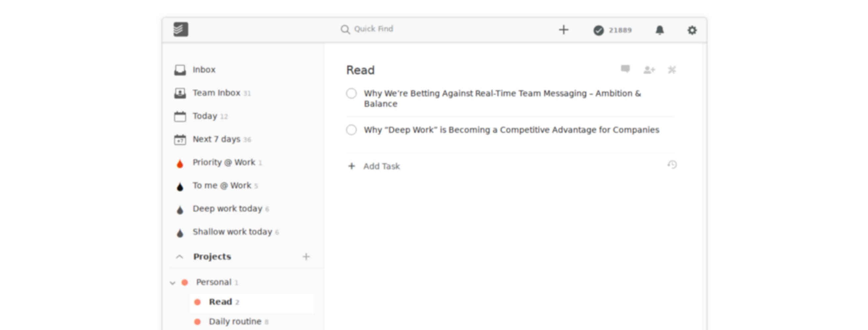
Task: View completed tasks history icon
Action: tap(672, 165)
